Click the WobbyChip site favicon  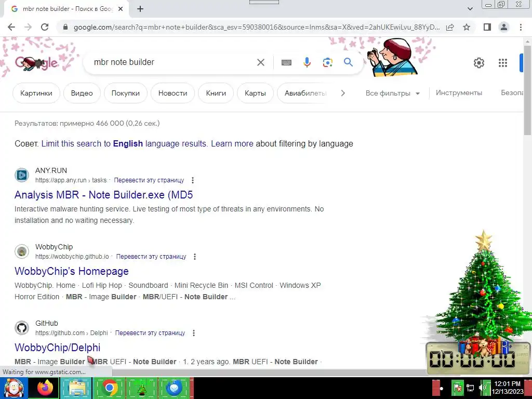[x=22, y=251]
